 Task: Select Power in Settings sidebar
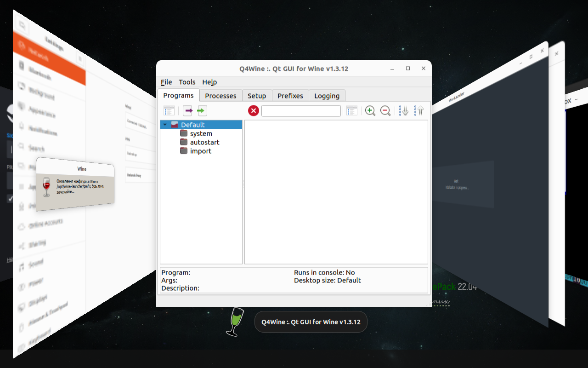(36, 282)
